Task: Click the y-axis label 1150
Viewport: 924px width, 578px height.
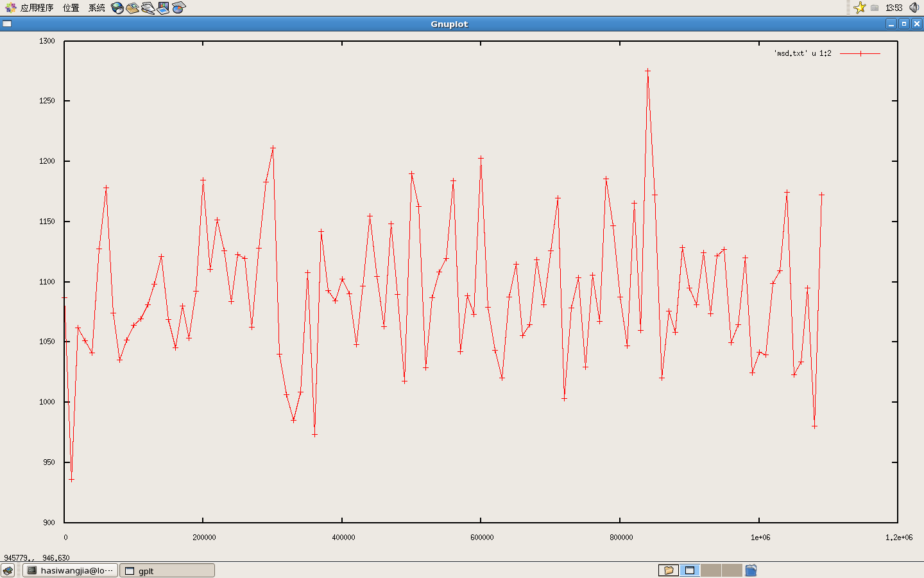Action: click(x=47, y=222)
